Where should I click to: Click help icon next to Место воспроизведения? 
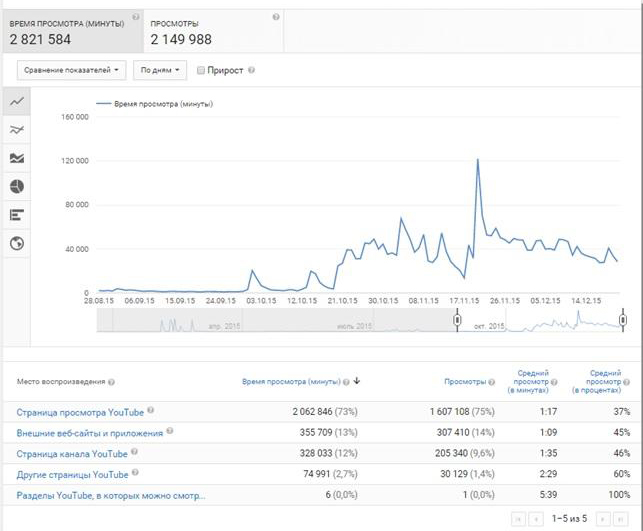pos(111,382)
